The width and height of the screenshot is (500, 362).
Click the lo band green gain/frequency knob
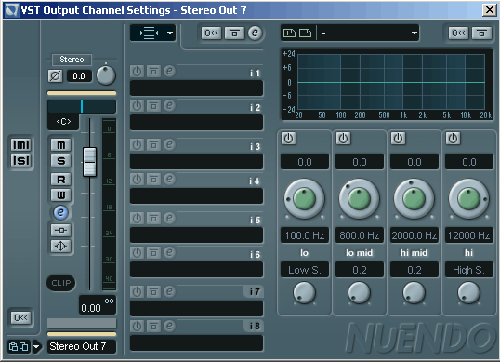304,199
